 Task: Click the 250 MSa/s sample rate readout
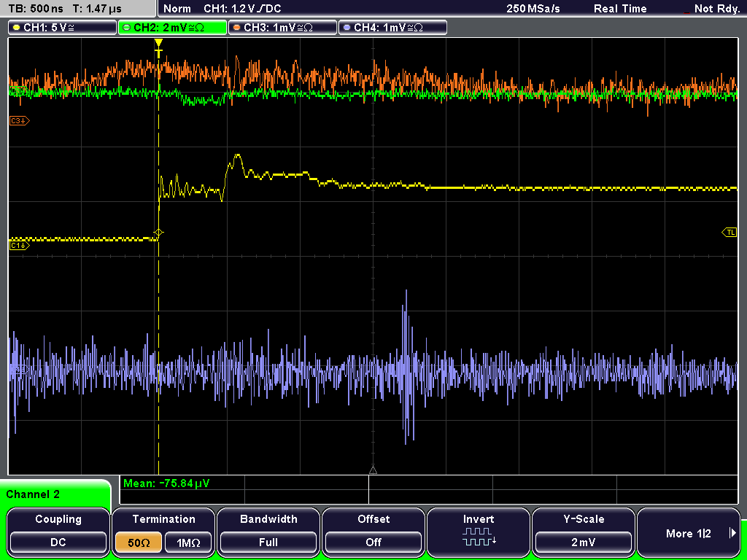[x=533, y=9]
